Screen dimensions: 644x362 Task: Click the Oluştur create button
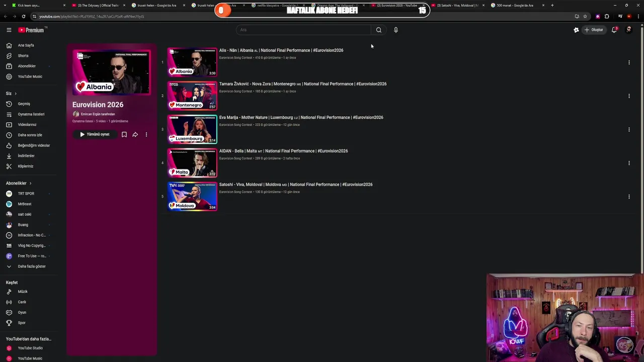pos(594,30)
